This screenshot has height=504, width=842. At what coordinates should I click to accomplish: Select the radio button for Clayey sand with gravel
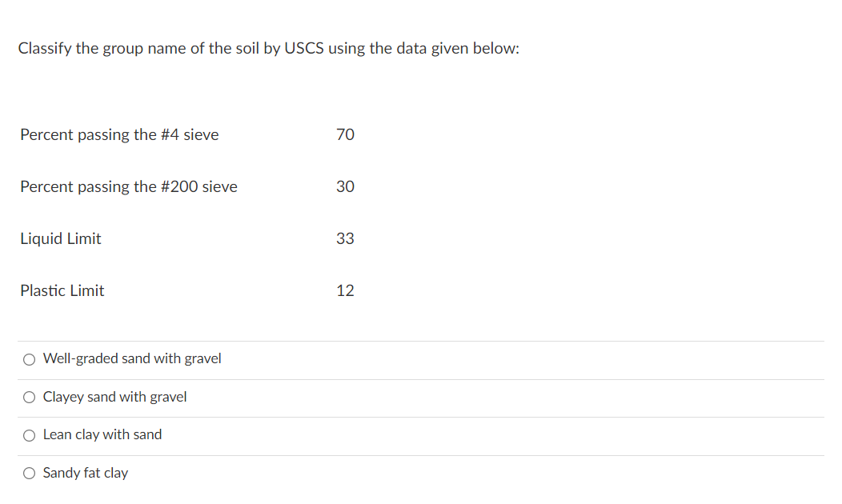[29, 397]
